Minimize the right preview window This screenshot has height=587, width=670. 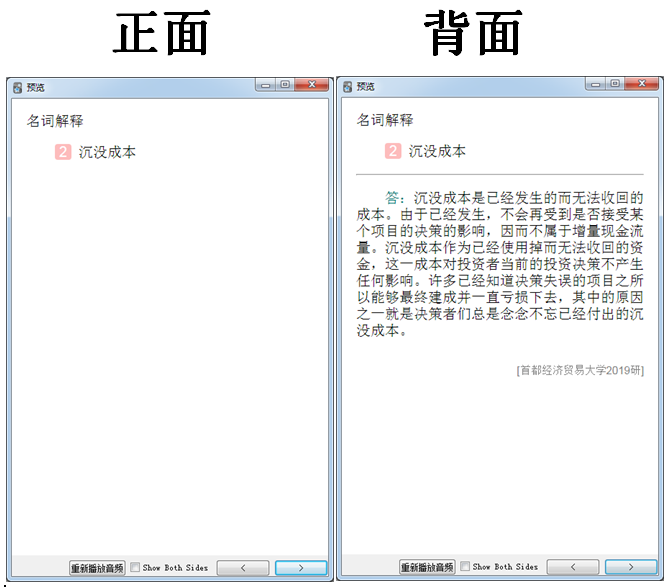[595, 84]
